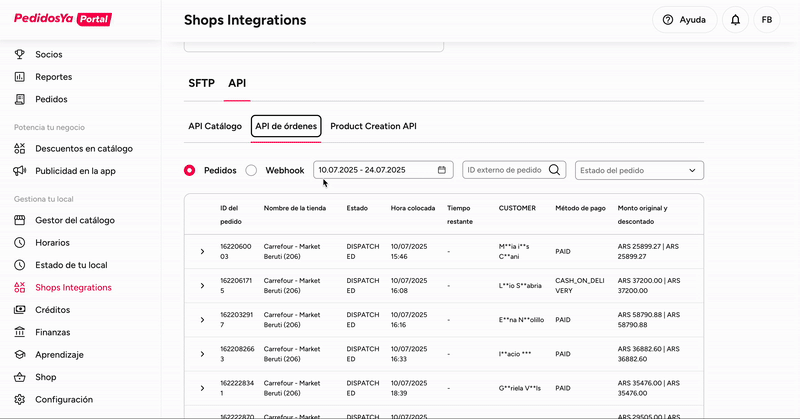Click the FB user profile button
This screenshot has width=800, height=419.
[x=766, y=20]
